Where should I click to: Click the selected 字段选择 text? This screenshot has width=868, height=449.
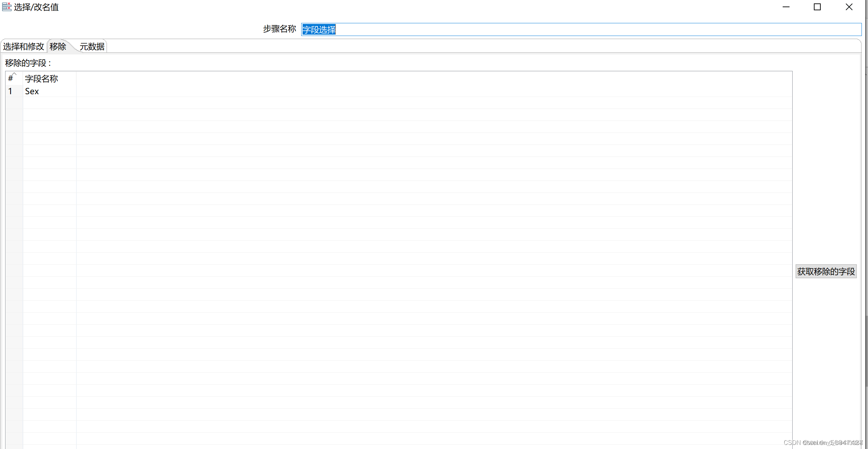pyautogui.click(x=319, y=29)
